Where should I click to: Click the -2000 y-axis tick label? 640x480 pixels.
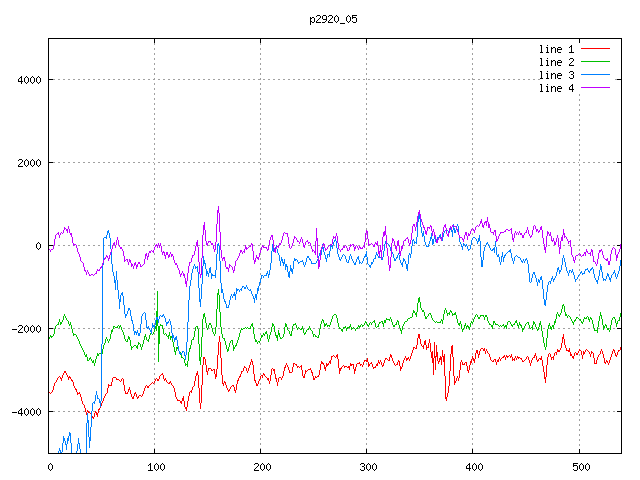coord(25,329)
